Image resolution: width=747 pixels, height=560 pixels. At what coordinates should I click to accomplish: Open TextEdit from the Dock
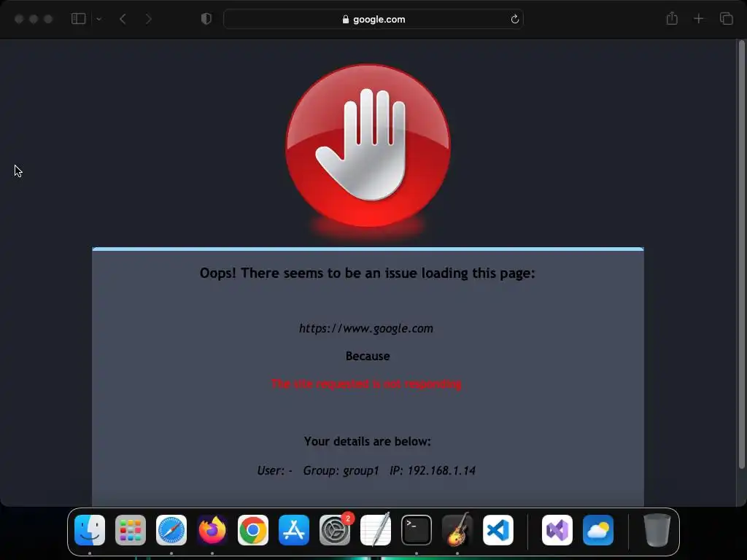pos(376,530)
